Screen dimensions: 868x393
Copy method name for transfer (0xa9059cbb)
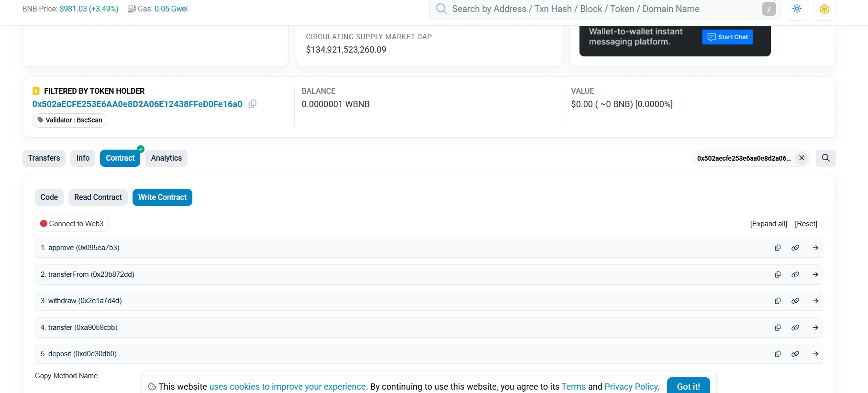point(778,327)
